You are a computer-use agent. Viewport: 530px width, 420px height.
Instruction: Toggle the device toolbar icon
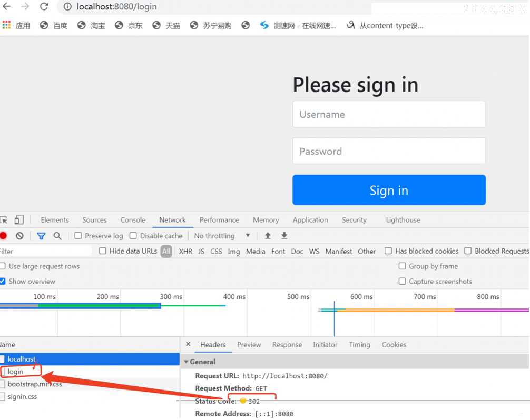point(19,220)
